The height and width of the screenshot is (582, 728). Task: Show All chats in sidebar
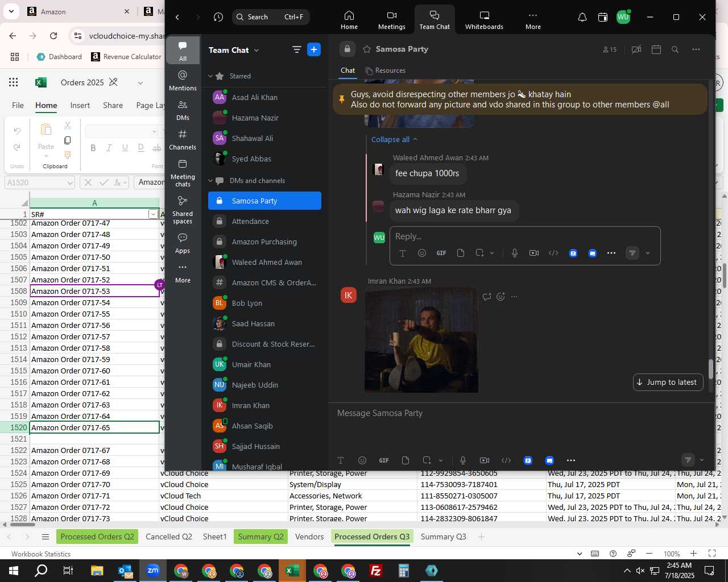click(183, 51)
